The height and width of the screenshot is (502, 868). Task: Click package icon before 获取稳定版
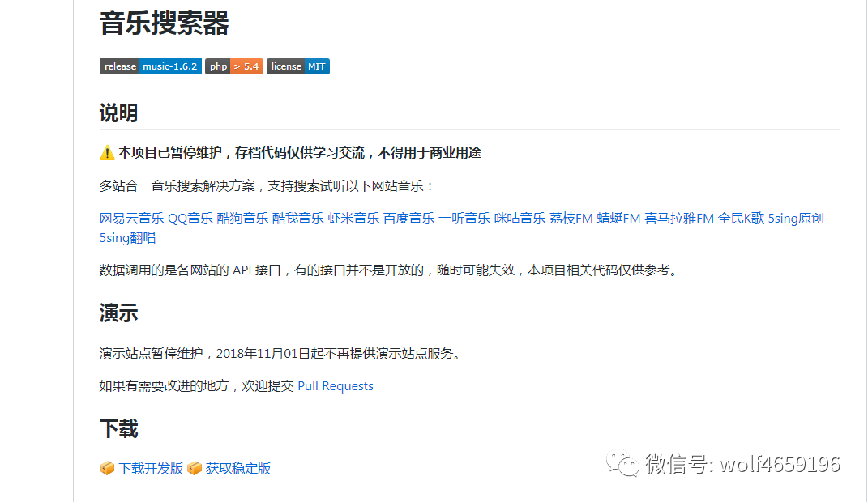tap(195, 468)
